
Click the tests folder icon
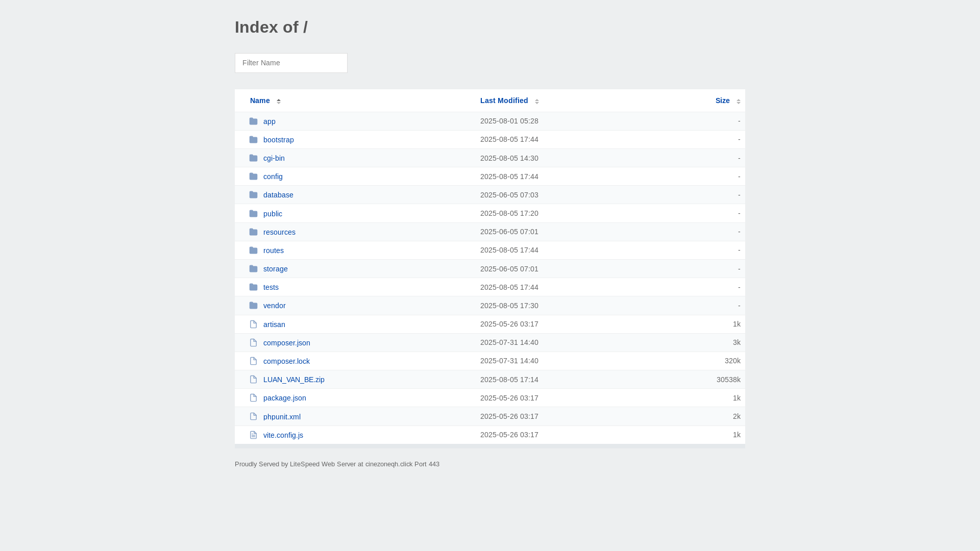pyautogui.click(x=253, y=287)
